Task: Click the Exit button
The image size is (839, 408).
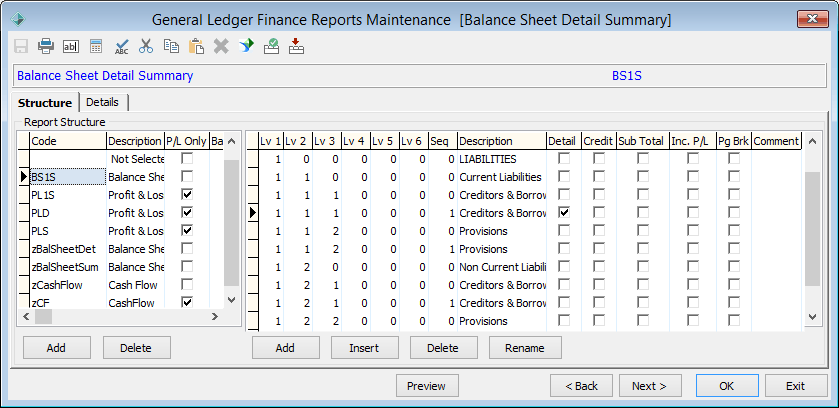Action: pos(796,386)
